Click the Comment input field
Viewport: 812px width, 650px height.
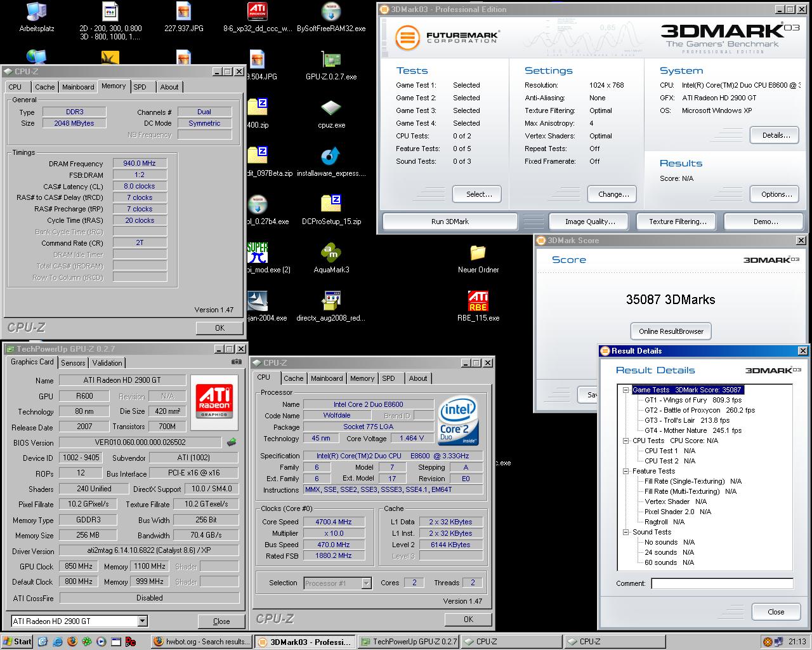tap(723, 583)
